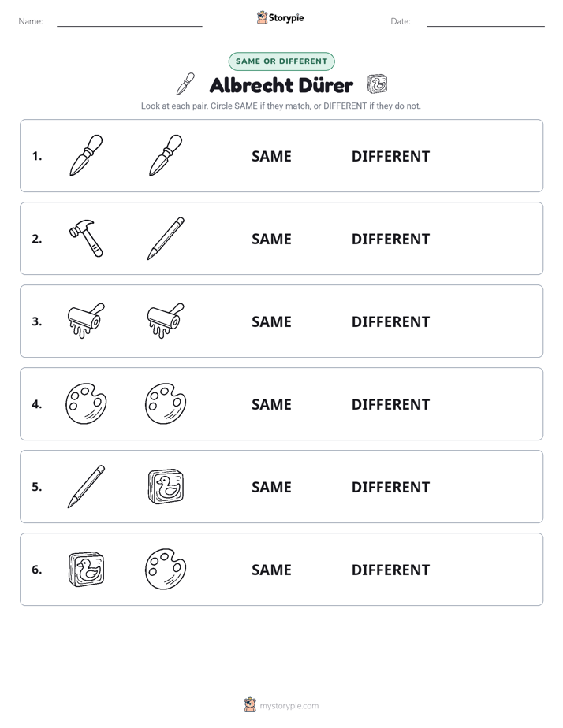Select the duck stamp block in row 6
Image resolution: width=563 pixels, height=728 pixels.
86,569
